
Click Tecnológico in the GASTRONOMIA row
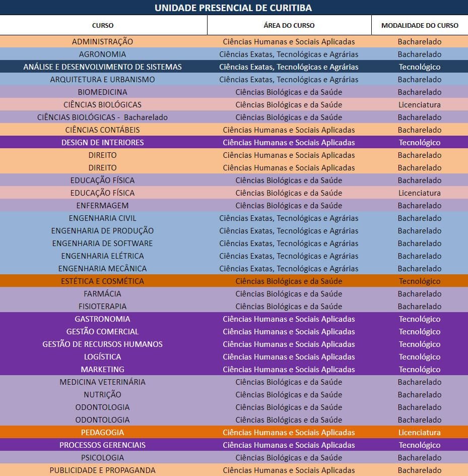(x=420, y=319)
